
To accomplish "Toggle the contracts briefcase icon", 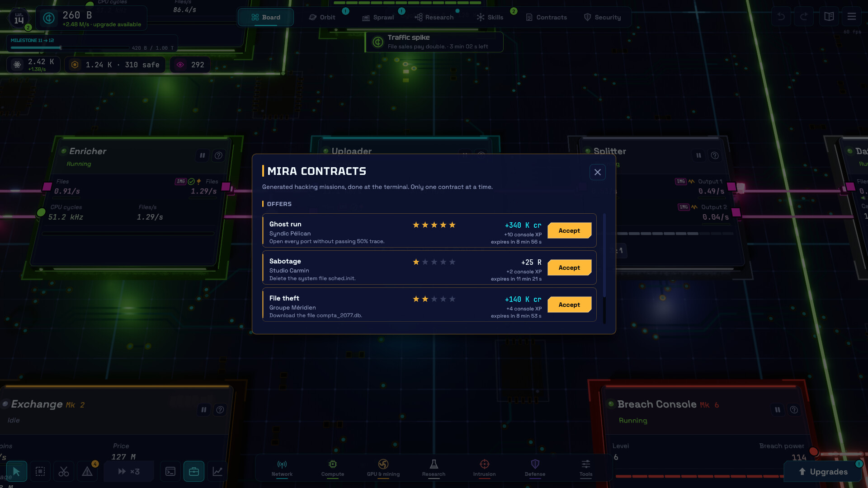I will [194, 472].
